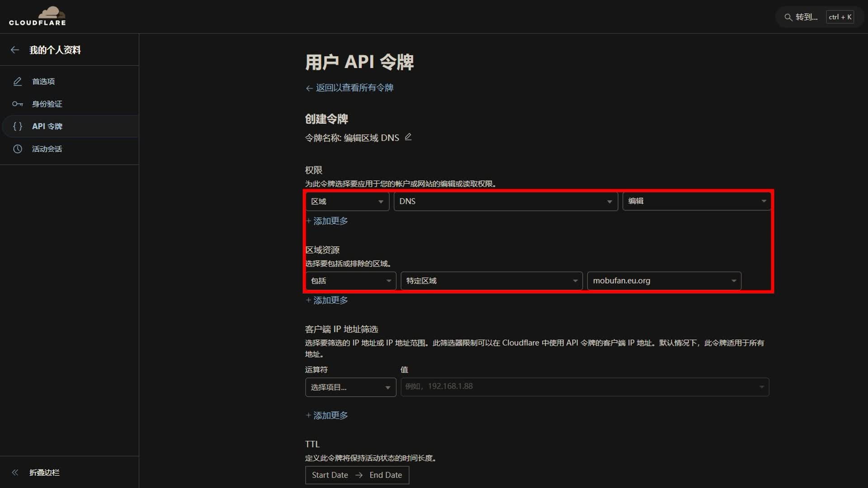Click the key icon for 身份验证
This screenshot has height=488, width=868.
tap(18, 104)
